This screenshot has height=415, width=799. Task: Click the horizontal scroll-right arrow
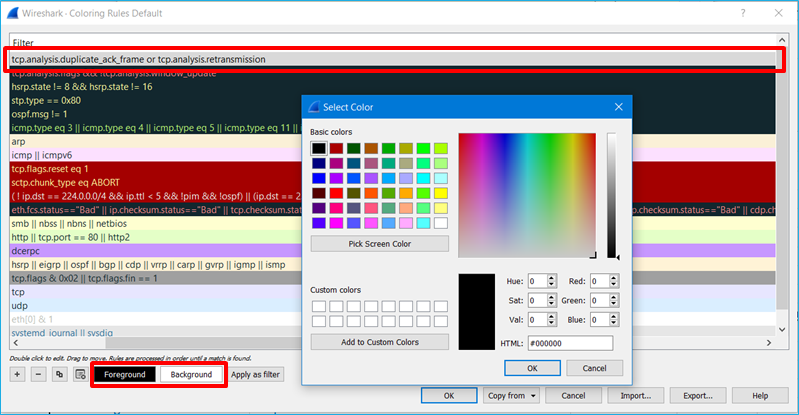769,343
